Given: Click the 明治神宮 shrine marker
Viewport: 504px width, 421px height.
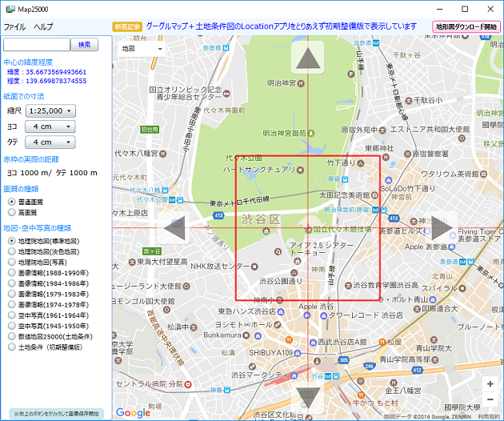Looking at the screenshot, I should coord(301,83).
